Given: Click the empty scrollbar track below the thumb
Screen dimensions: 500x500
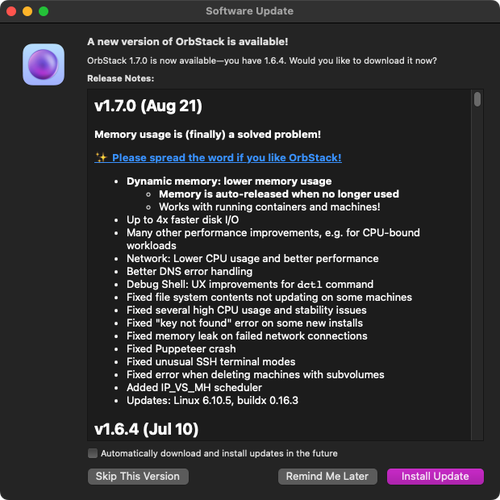Looking at the screenshot, I should (x=477, y=273).
